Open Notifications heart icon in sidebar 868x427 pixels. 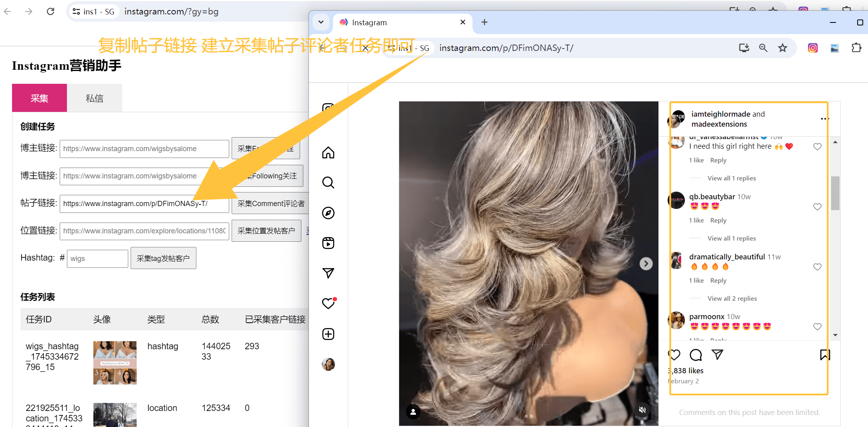(329, 303)
